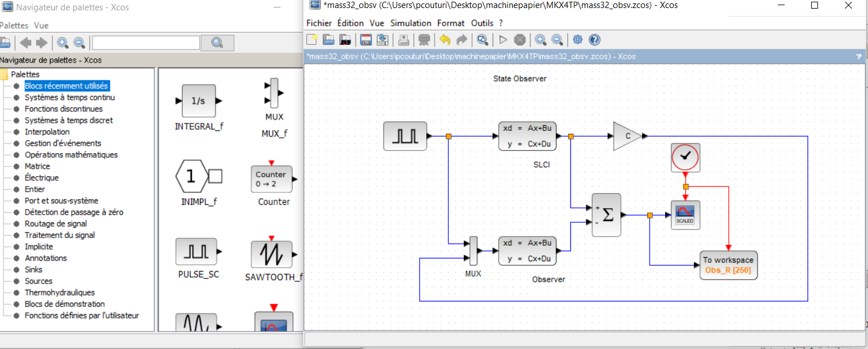Zoom out on the diagram editor

click(557, 40)
